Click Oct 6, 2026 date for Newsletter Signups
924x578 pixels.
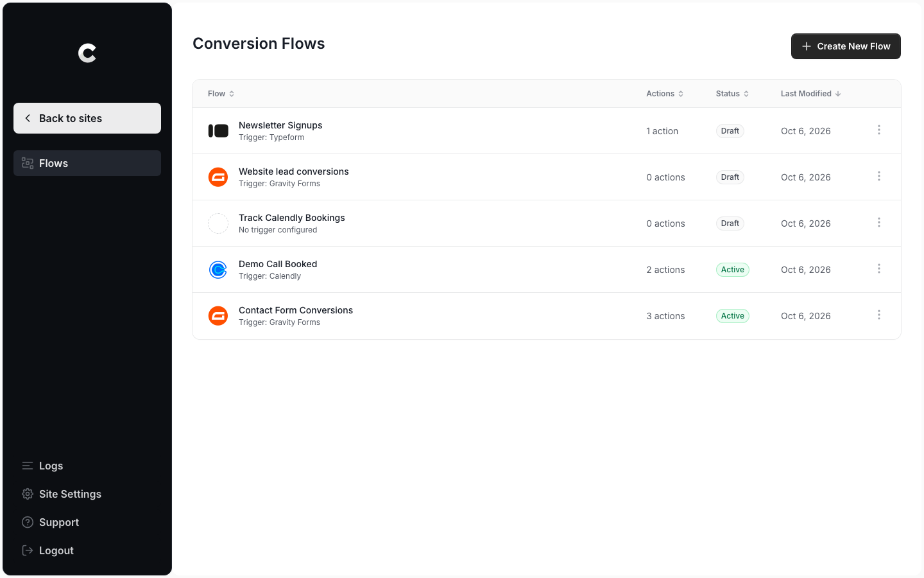click(x=806, y=131)
